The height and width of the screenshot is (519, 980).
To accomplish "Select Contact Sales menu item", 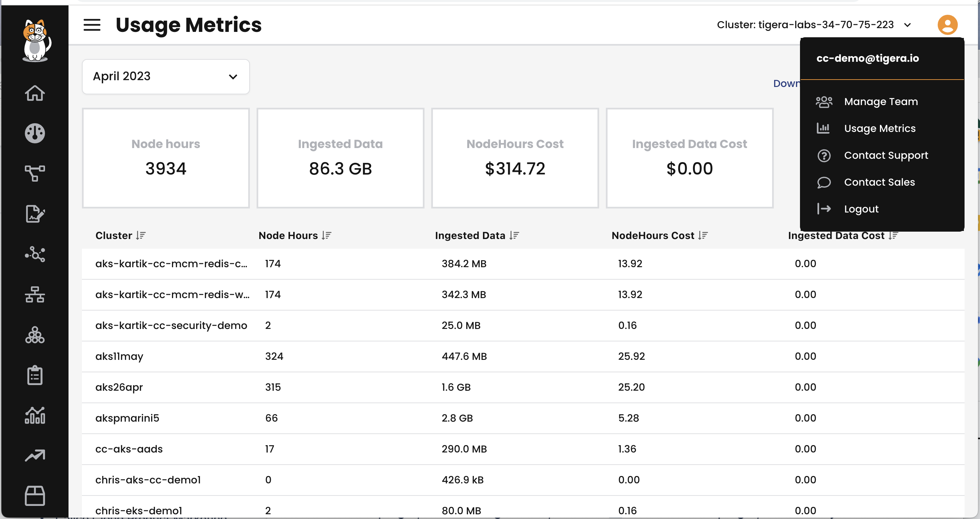I will click(882, 183).
